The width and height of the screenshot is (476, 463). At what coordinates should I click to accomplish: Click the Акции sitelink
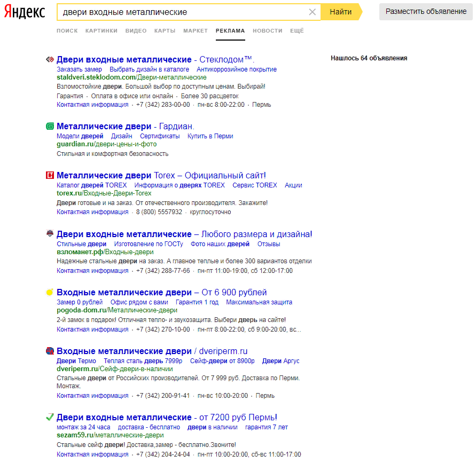tap(293, 185)
